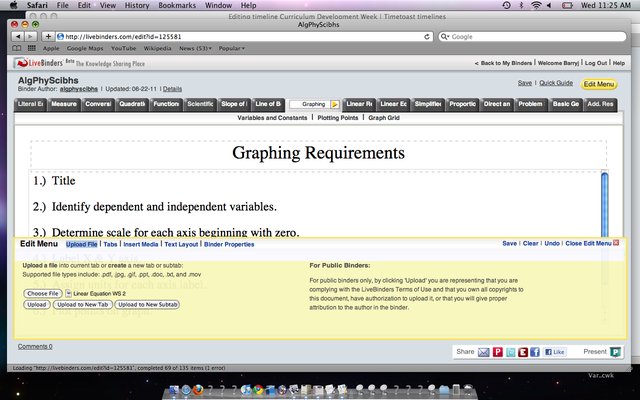Open Add. Res binder tab
640x400 pixels.
click(600, 104)
